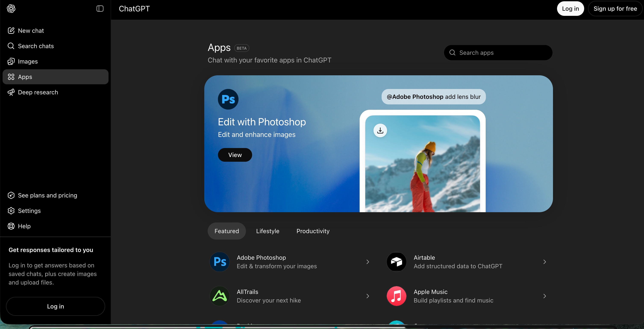Image resolution: width=644 pixels, height=329 pixels.
Task: Click the magnifier icon in Search apps
Action: click(452, 53)
